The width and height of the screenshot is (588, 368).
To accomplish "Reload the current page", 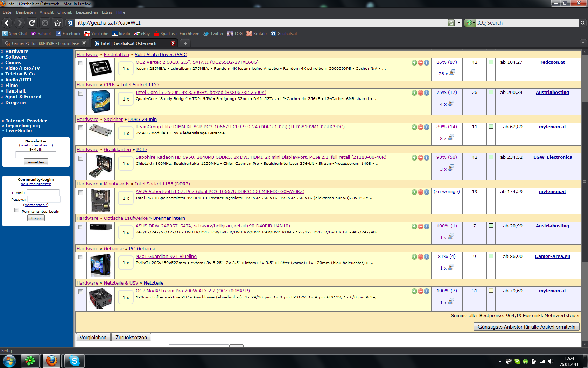I will (32, 23).
